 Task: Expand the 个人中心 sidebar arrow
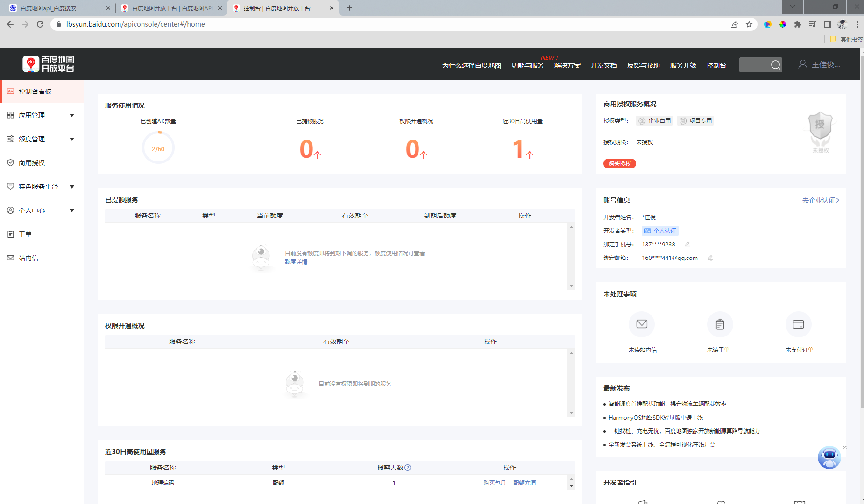coord(72,210)
